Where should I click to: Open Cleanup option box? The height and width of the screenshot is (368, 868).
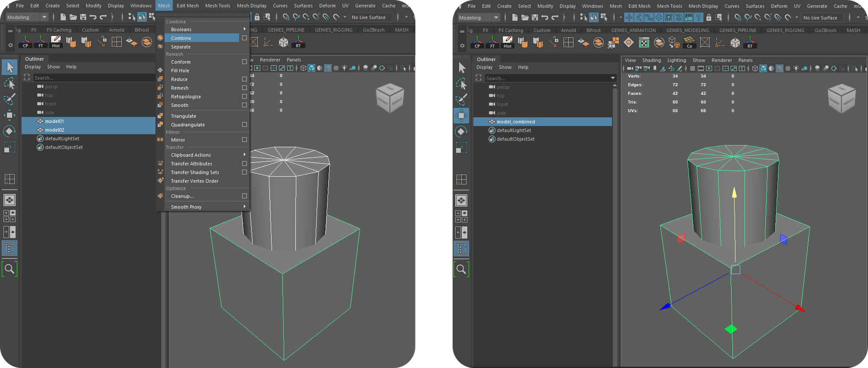(x=244, y=196)
